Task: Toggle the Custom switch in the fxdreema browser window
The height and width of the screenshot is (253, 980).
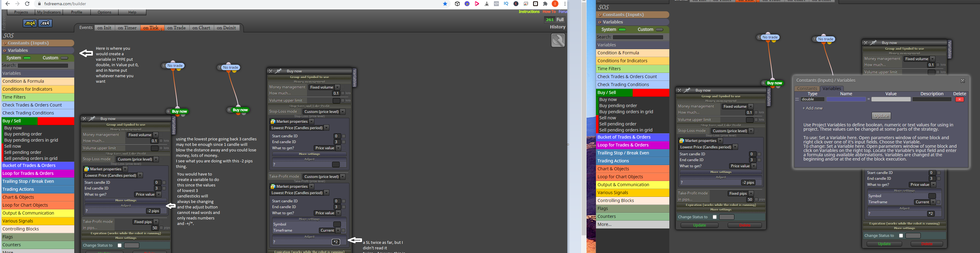Action: [64, 58]
